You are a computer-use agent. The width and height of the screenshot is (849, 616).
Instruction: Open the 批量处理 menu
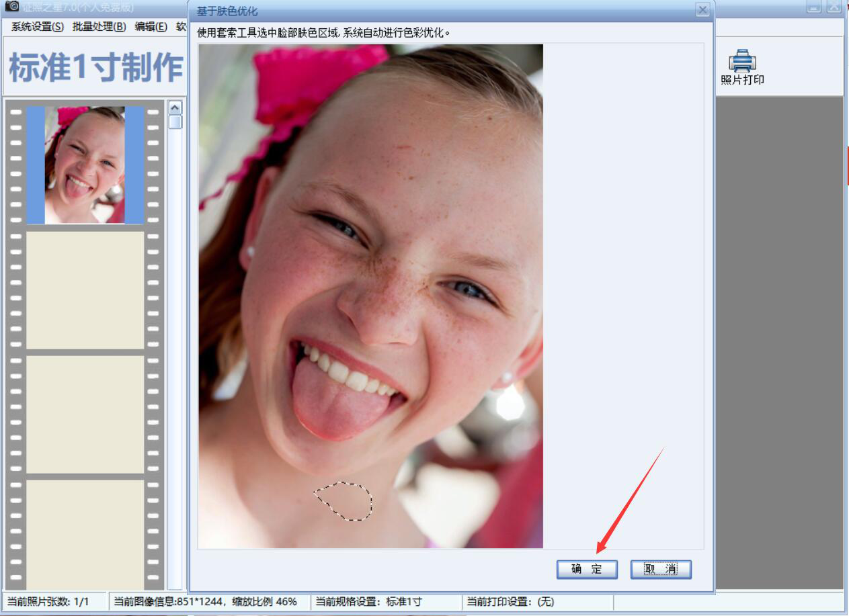tap(99, 27)
